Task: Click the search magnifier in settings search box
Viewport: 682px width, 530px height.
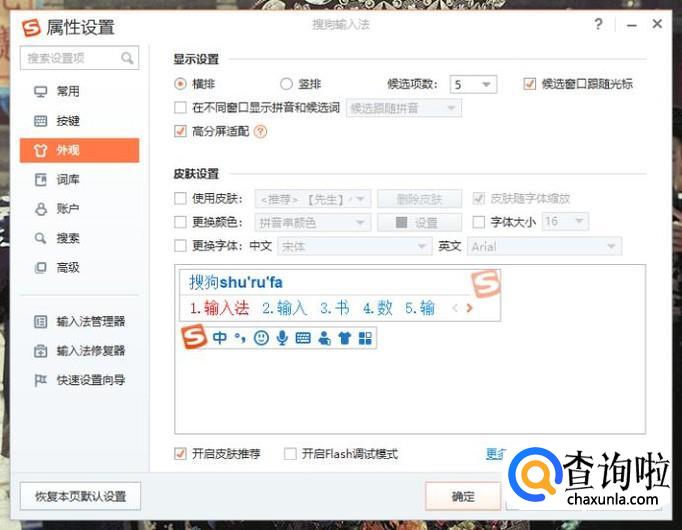Action: (128, 59)
